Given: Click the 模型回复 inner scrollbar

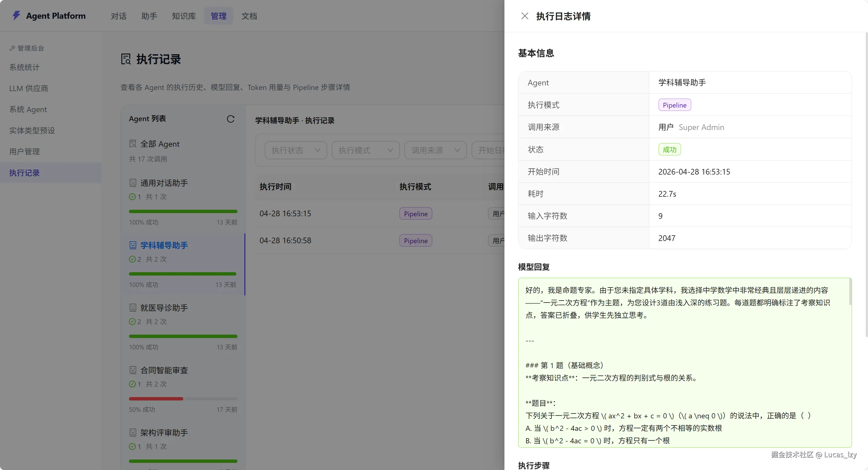Looking at the screenshot, I should tap(850, 292).
